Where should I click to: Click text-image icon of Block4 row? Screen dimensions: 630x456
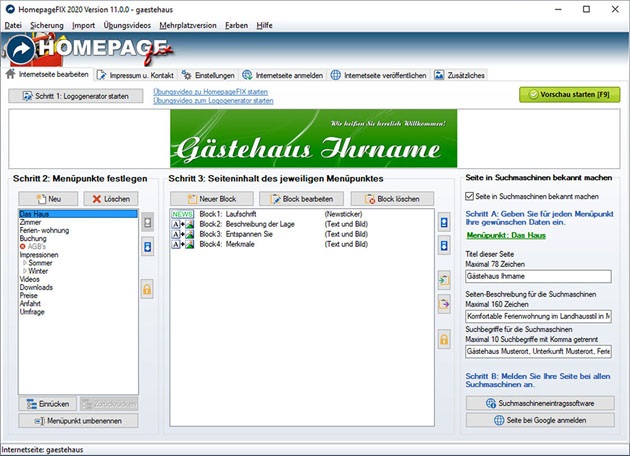coord(183,244)
